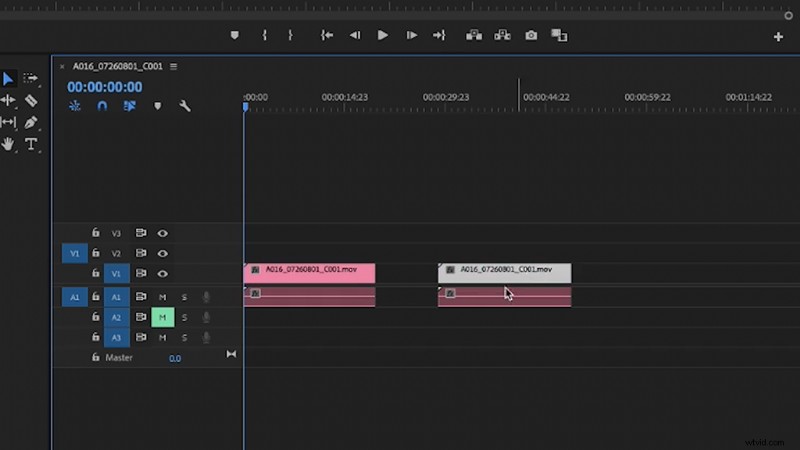The width and height of the screenshot is (800, 450).
Task: Step back one frame
Action: pos(355,35)
